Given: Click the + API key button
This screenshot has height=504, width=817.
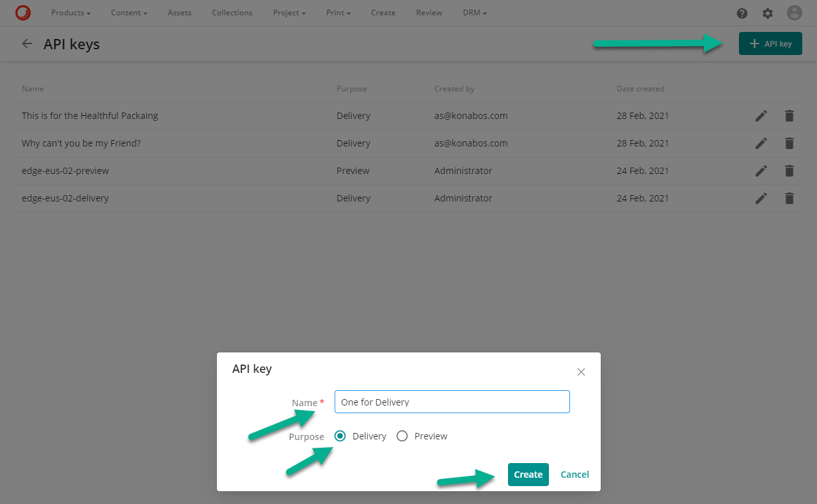Looking at the screenshot, I should (x=770, y=43).
